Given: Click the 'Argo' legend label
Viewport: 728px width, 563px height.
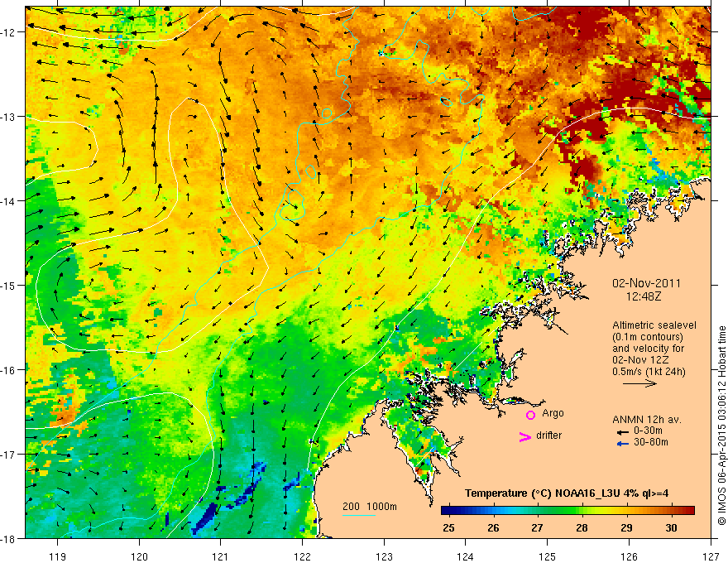Looking at the screenshot, I should [x=553, y=413].
